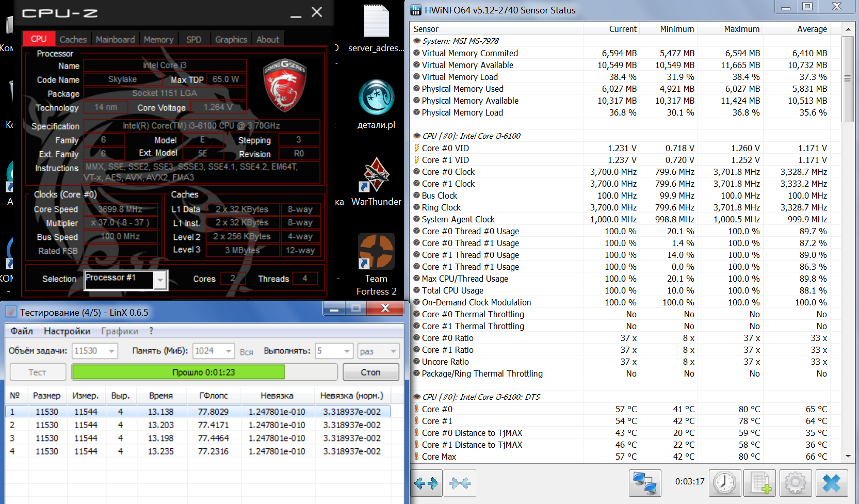Click the thermometer icon beside Core #0 temperature

point(417,409)
